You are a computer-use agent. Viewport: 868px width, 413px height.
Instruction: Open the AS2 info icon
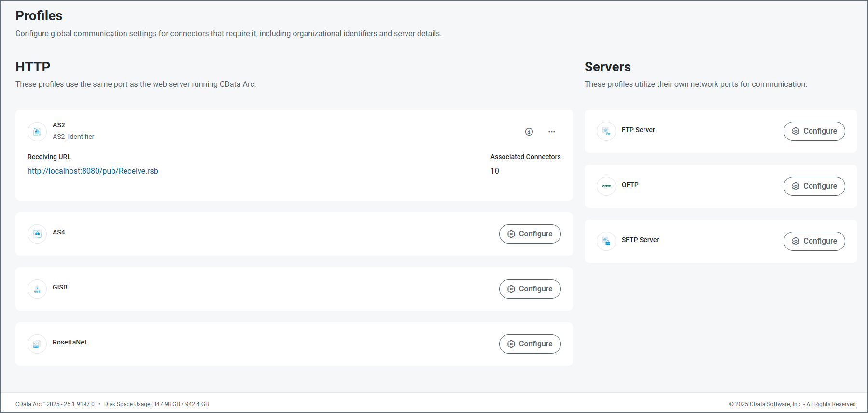click(x=529, y=132)
